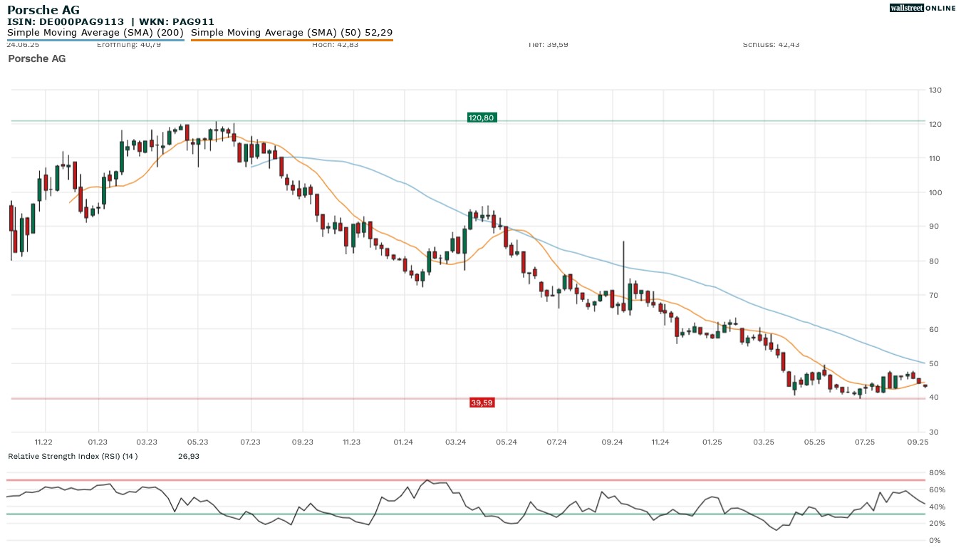Click 90 on the price axis
This screenshot has width=961, height=560.
pos(933,227)
